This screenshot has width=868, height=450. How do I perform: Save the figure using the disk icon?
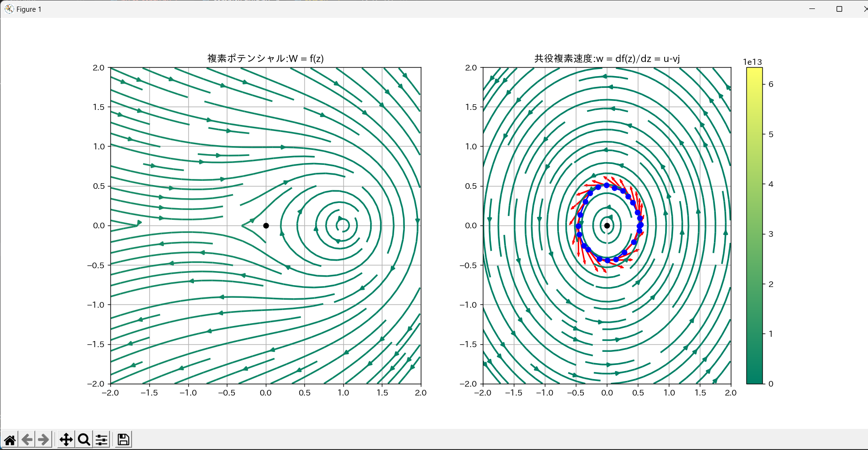pyautogui.click(x=123, y=439)
